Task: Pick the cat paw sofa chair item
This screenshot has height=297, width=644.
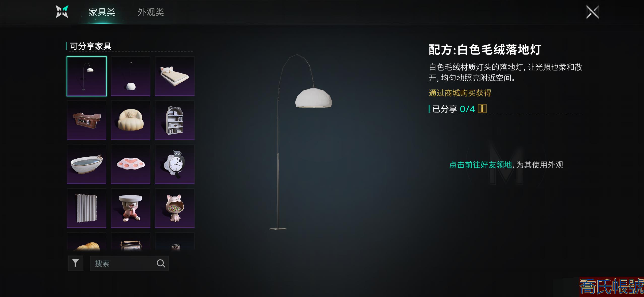Action: 131,120
